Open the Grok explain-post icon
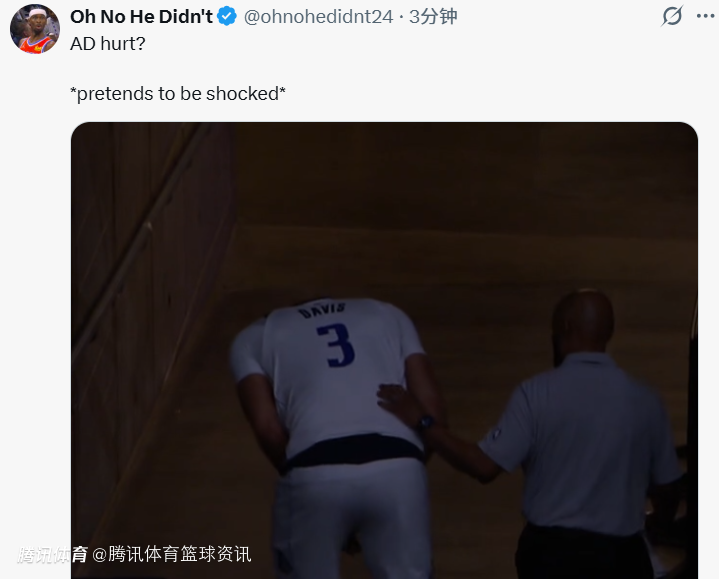 [x=672, y=16]
